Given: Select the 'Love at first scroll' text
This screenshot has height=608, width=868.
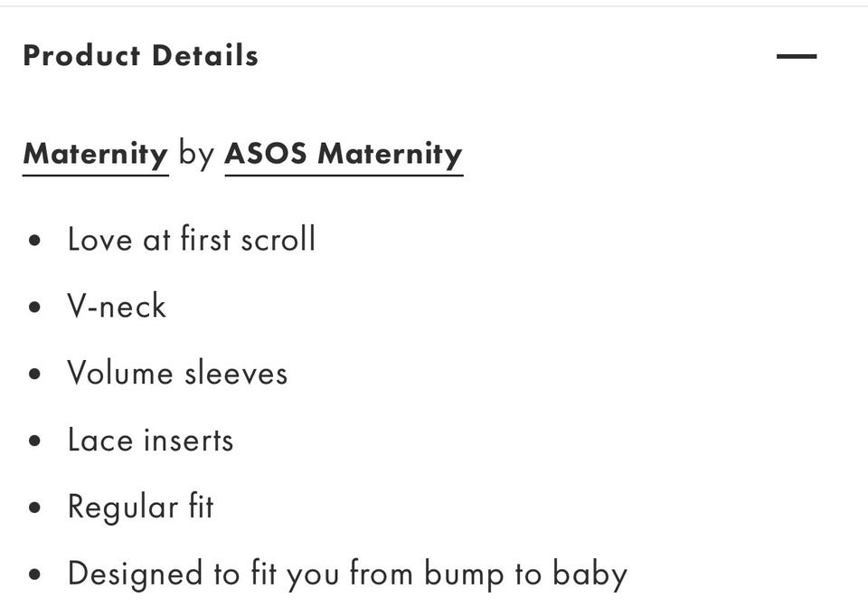Looking at the screenshot, I should point(192,239).
